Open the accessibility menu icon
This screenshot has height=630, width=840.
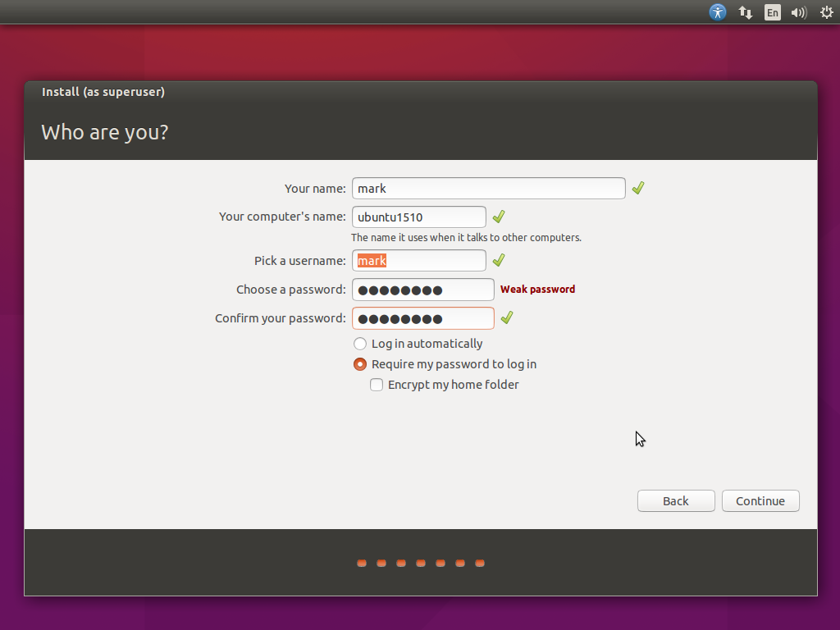coord(718,12)
